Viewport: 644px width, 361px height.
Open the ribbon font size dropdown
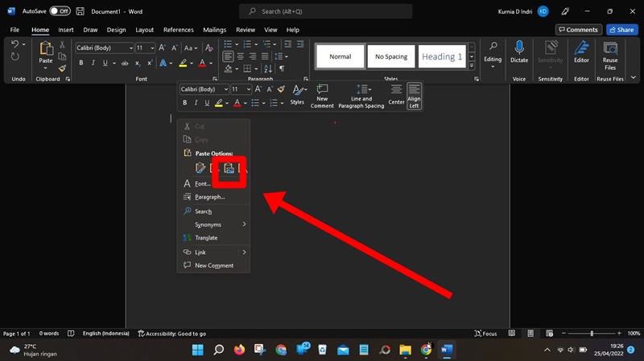[152, 48]
